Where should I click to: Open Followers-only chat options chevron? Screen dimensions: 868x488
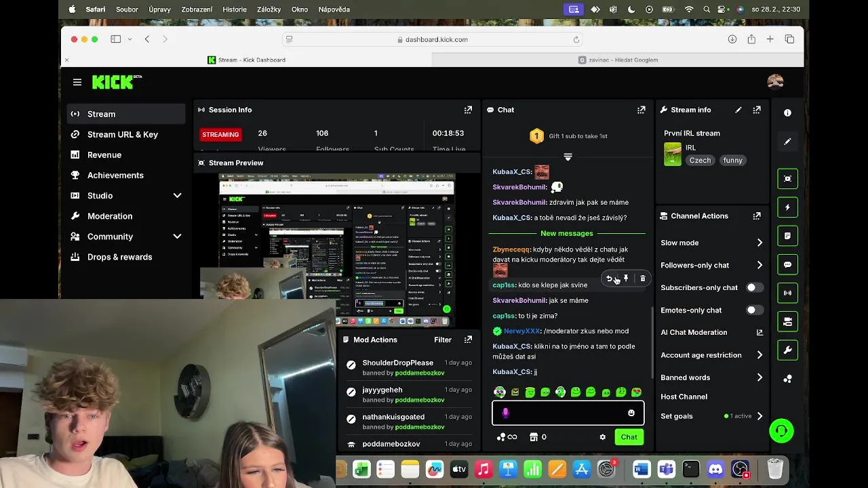[x=759, y=265]
